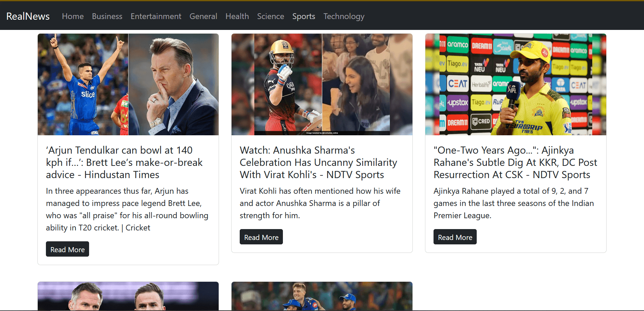Viewport: 644px width, 311px height.
Task: Click the 'In three appearances thus far' description
Action: (x=127, y=209)
